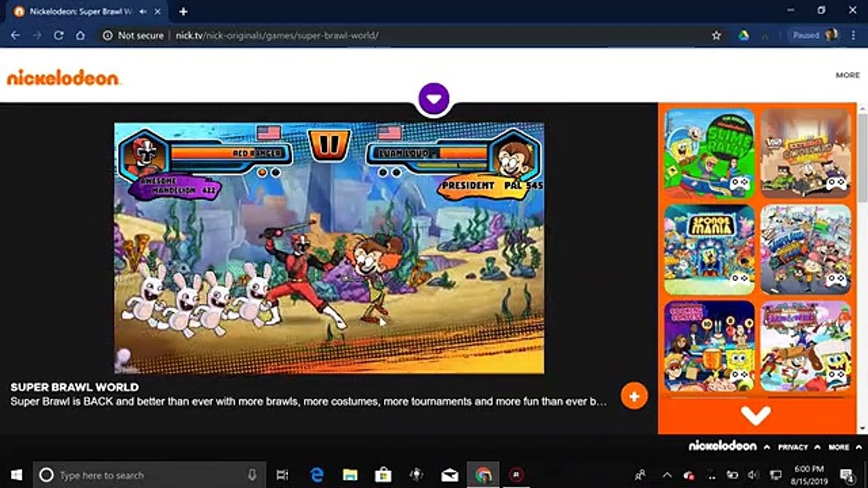Viewport: 868px width, 488px height.
Task: Click the address bar URL
Action: click(277, 35)
